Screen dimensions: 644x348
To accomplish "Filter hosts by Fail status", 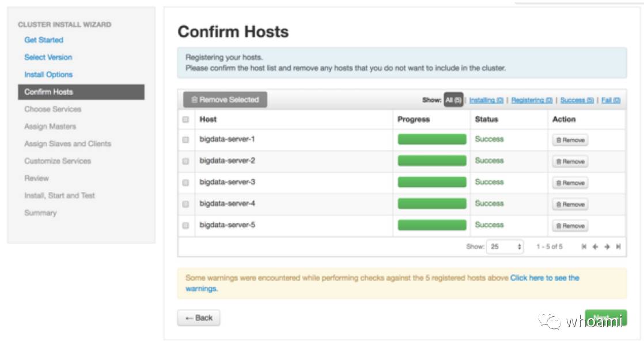I will tap(611, 100).
